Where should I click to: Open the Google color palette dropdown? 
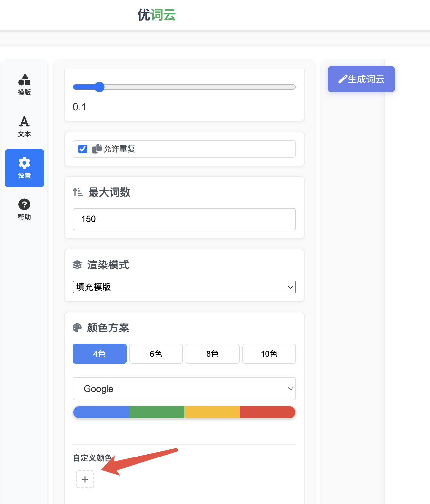tap(184, 389)
